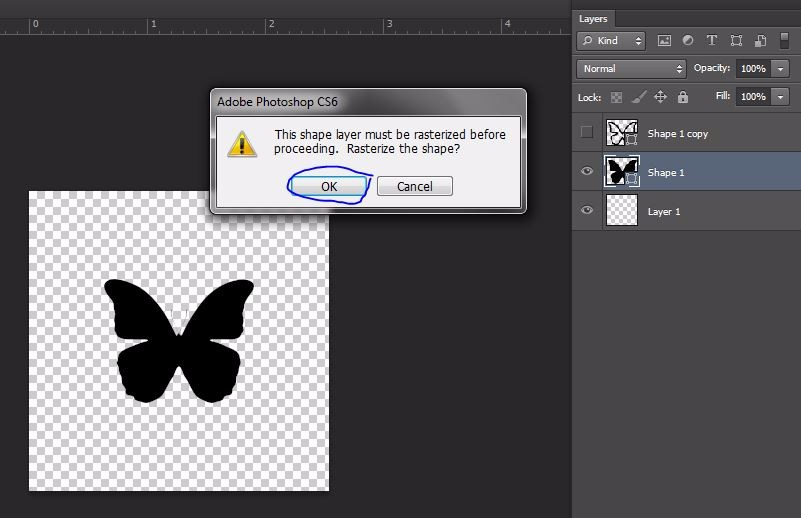This screenshot has height=518, width=801.
Task: Open the Kind filter type dropdown
Action: coord(611,41)
